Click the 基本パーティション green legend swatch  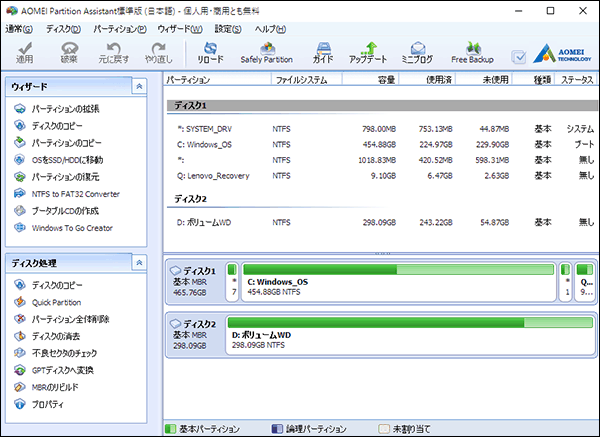point(170,429)
